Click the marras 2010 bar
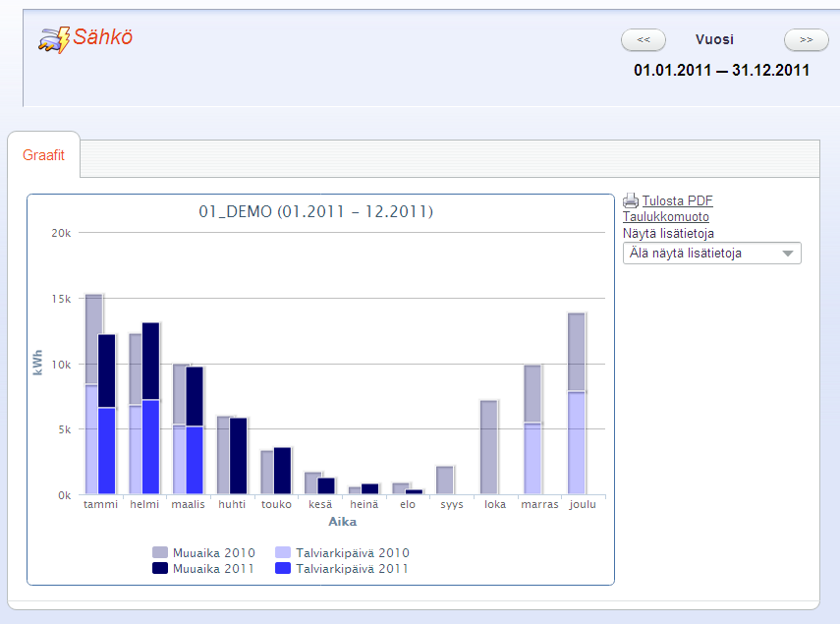The image size is (840, 624). (x=532, y=429)
